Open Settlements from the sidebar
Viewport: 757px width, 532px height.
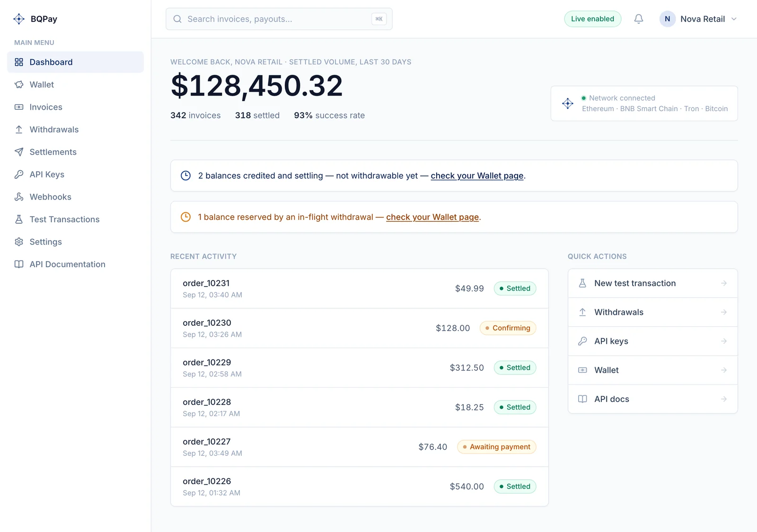tap(76, 152)
